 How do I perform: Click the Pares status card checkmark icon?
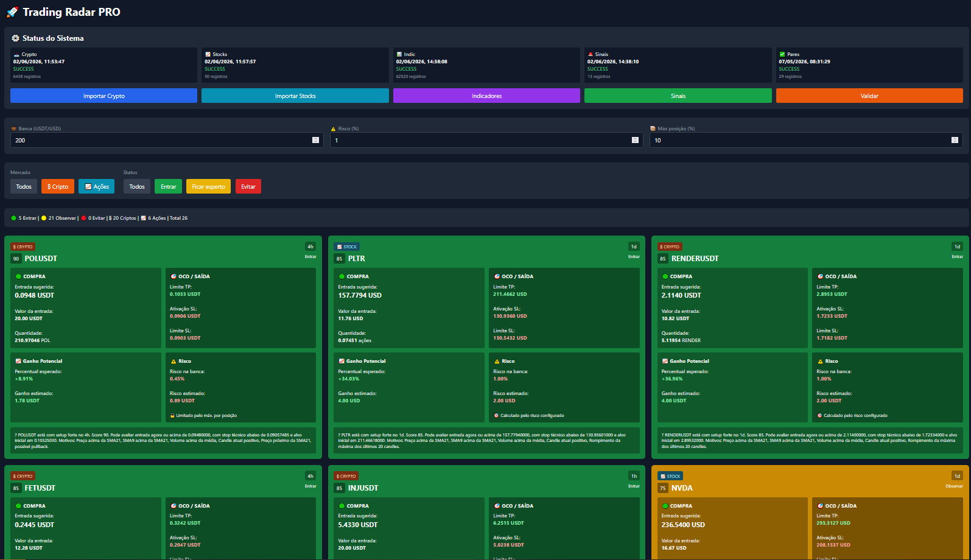tap(782, 54)
